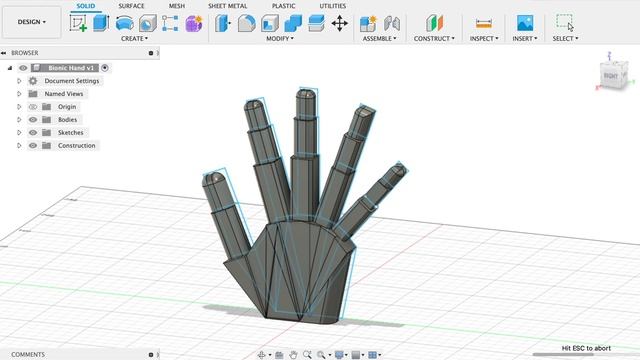The width and height of the screenshot is (640, 360).
Task: Expand the Bodies folder
Action: coord(19,120)
